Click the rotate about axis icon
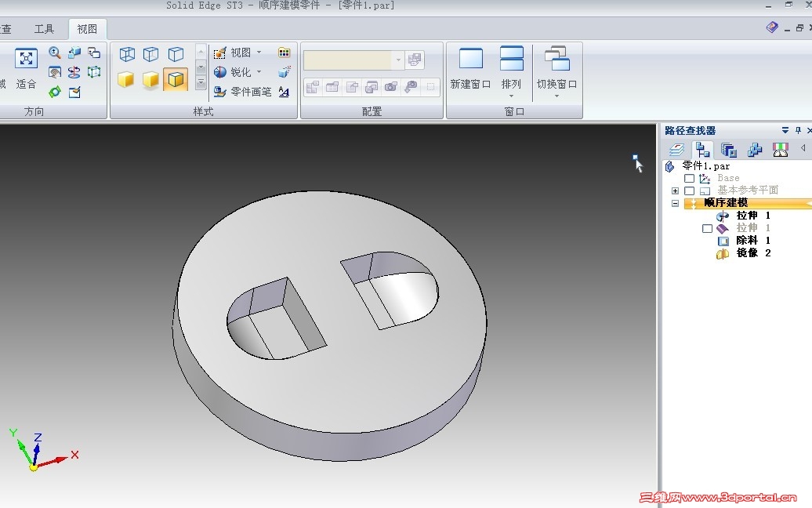The height and width of the screenshot is (508, 812). [74, 72]
